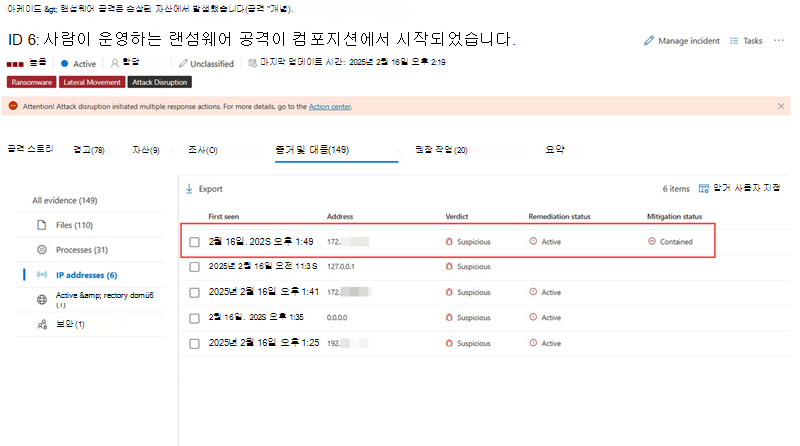
Task: Click the security group people icon
Action: coord(42,324)
